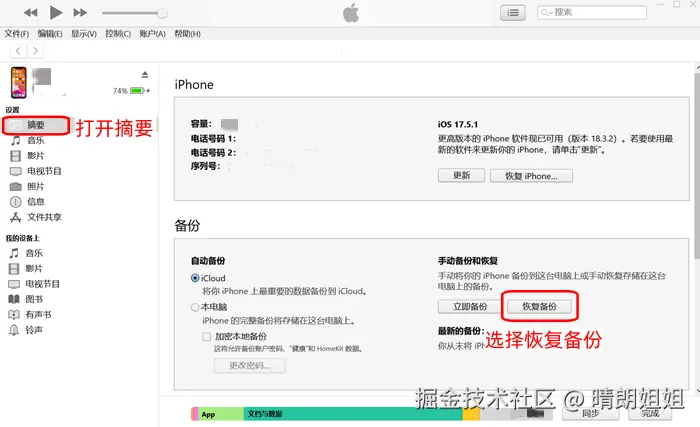Click the 自动备份 heading
Image resolution: width=700 pixels, height=427 pixels.
pyautogui.click(x=208, y=261)
